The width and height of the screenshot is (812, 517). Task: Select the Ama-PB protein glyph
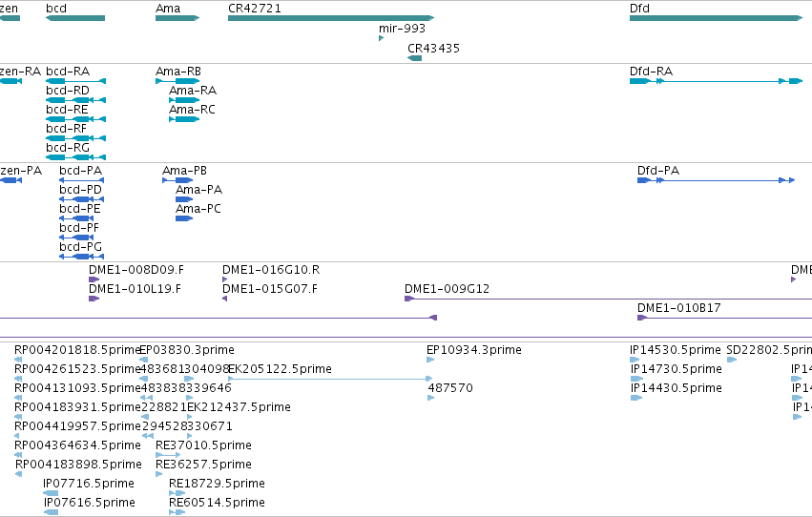pyautogui.click(x=177, y=180)
